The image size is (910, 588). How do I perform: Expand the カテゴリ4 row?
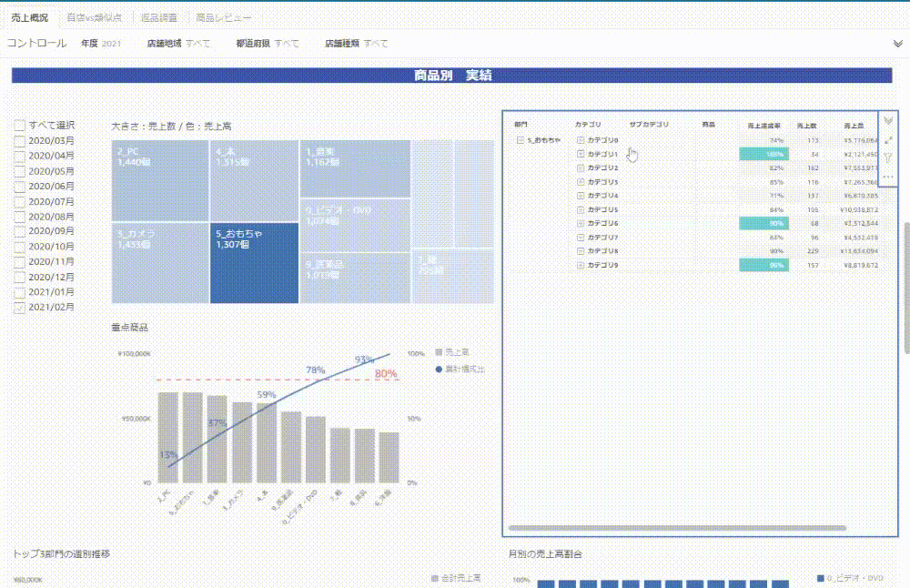point(581,196)
